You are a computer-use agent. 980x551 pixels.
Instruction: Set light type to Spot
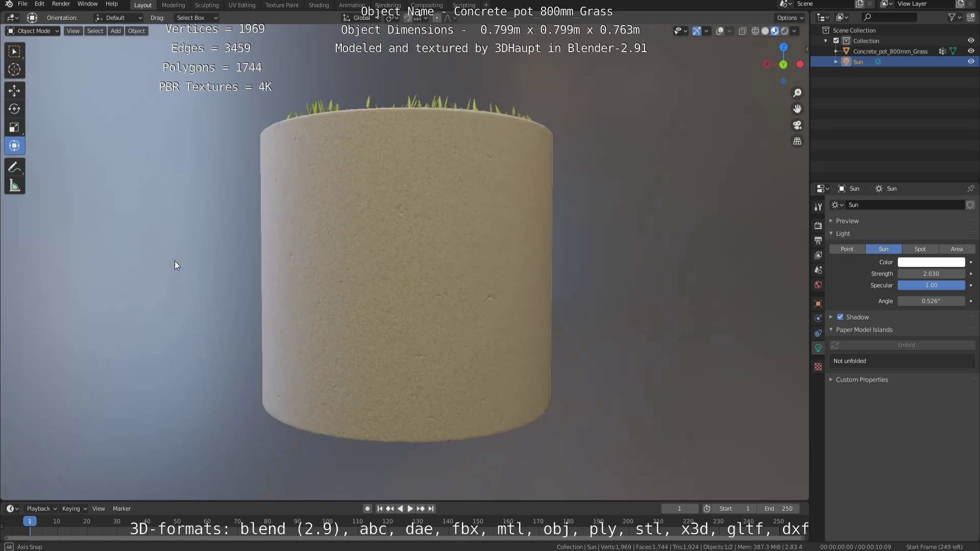click(x=920, y=249)
